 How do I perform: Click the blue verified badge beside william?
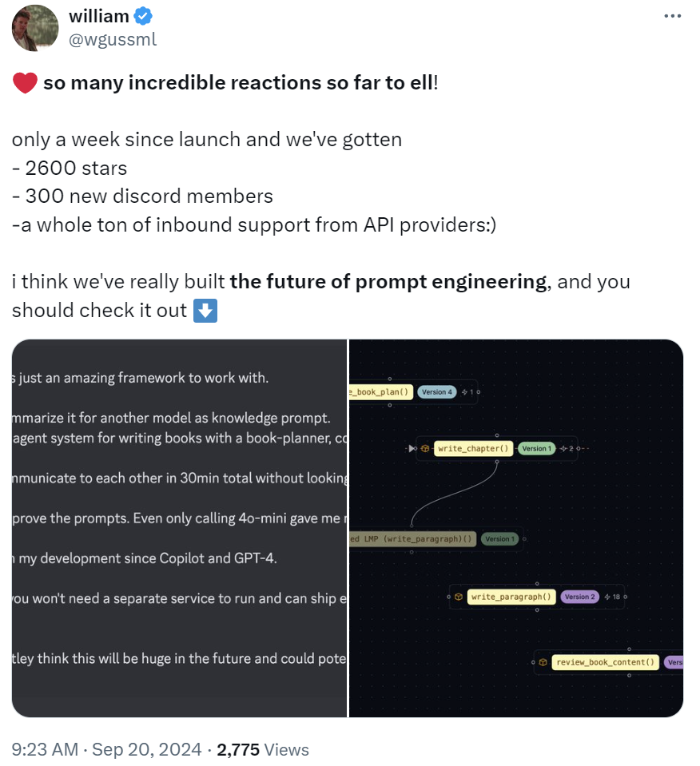click(x=142, y=14)
